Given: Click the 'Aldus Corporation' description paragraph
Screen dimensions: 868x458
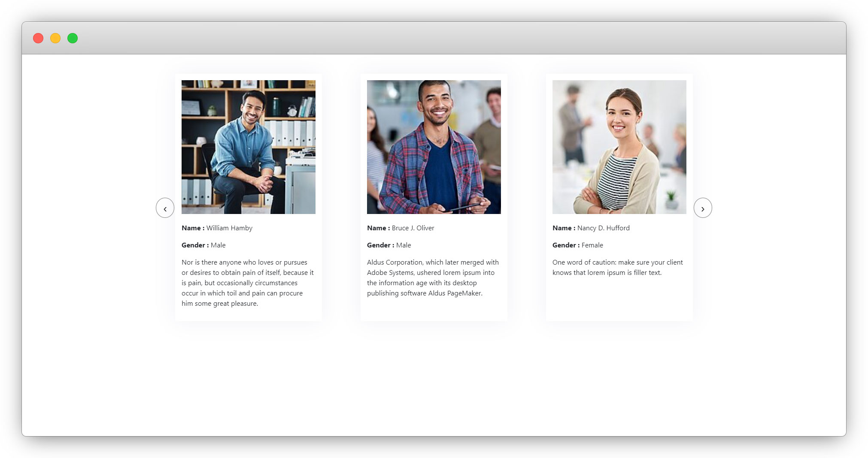Looking at the screenshot, I should pos(433,278).
